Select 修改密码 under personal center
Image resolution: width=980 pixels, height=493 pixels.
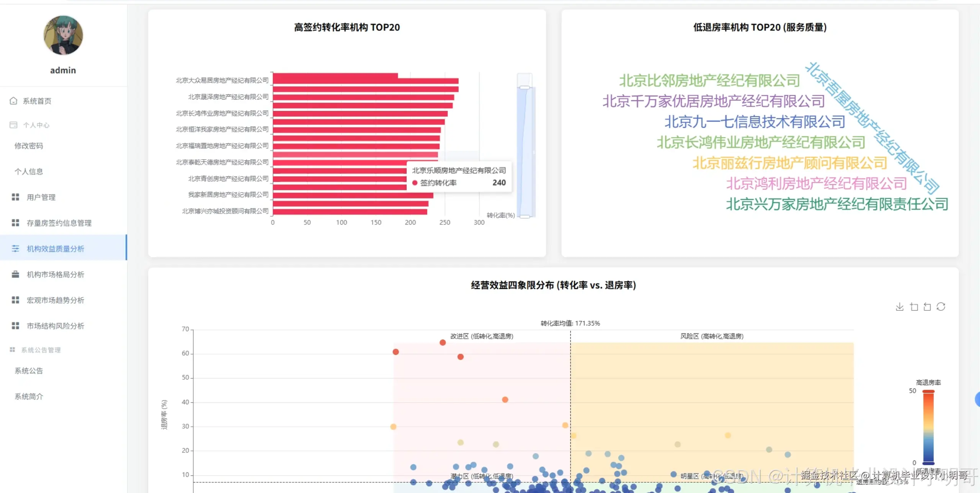point(29,146)
